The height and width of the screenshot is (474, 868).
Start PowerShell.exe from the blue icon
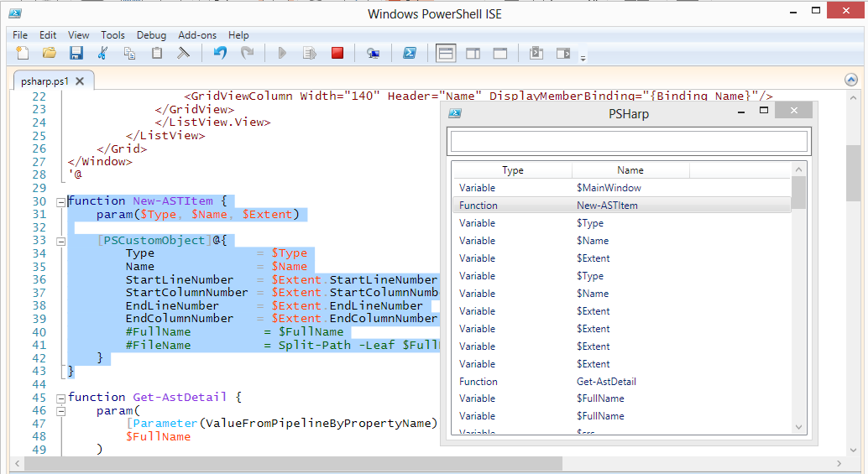point(410,53)
